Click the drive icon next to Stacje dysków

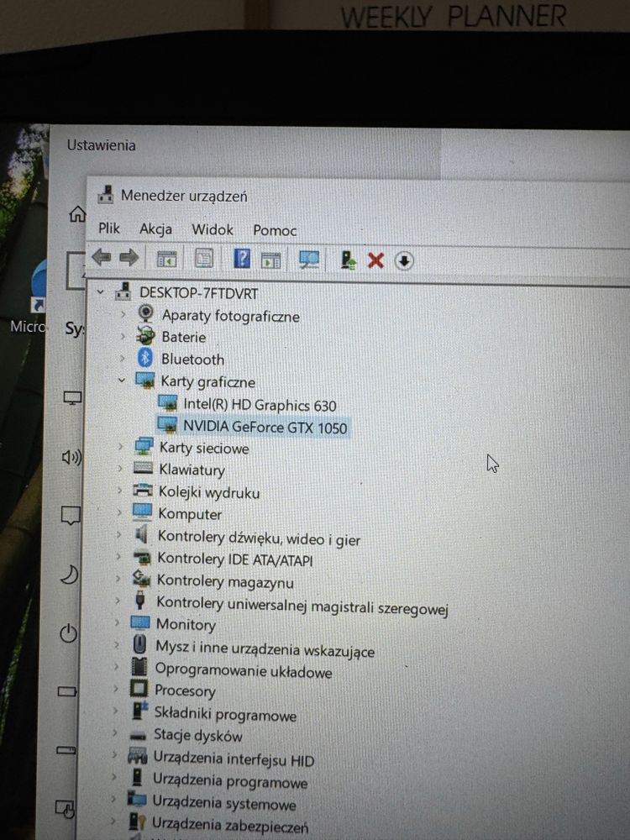pyautogui.click(x=138, y=735)
